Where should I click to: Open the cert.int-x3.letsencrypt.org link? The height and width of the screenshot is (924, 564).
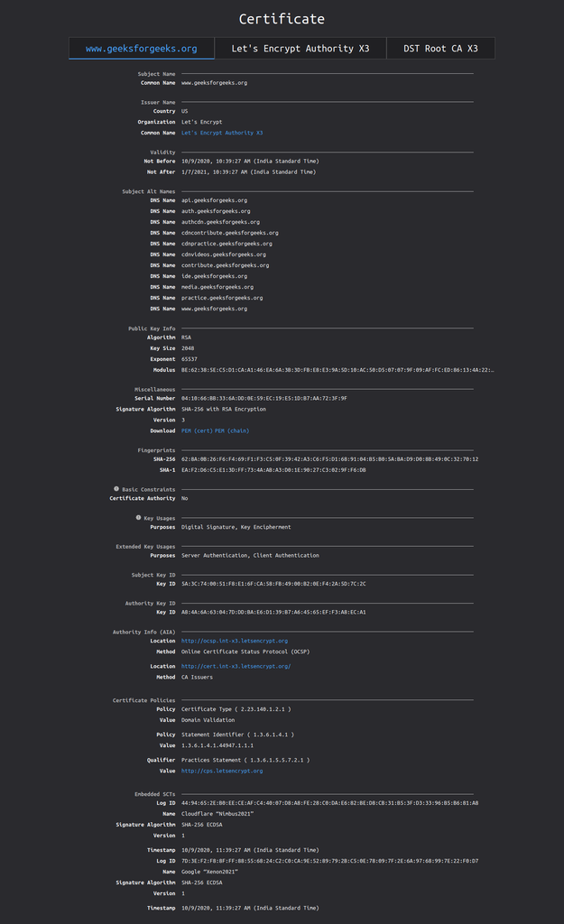[236, 666]
